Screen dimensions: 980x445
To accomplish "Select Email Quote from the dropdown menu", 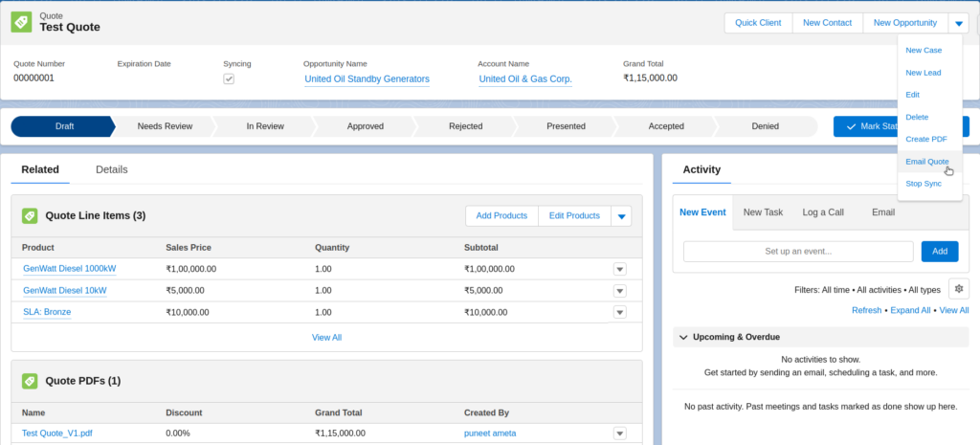I will 926,162.
